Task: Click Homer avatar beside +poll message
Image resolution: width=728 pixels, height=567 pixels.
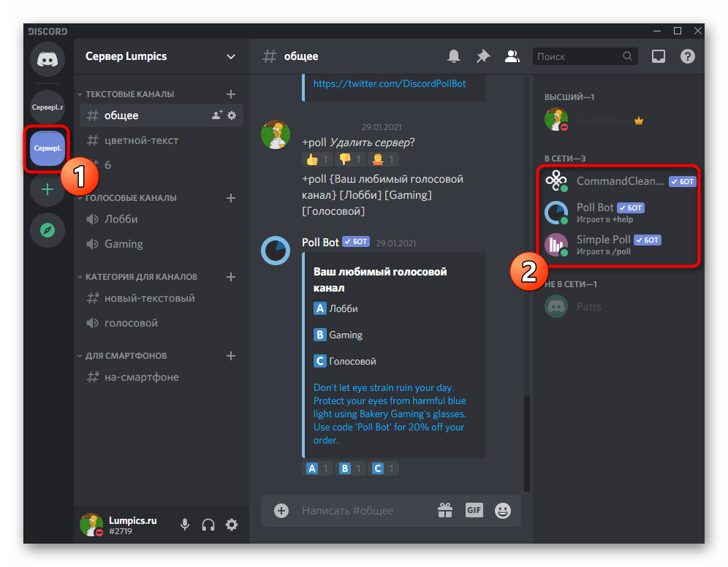Action: [x=276, y=134]
